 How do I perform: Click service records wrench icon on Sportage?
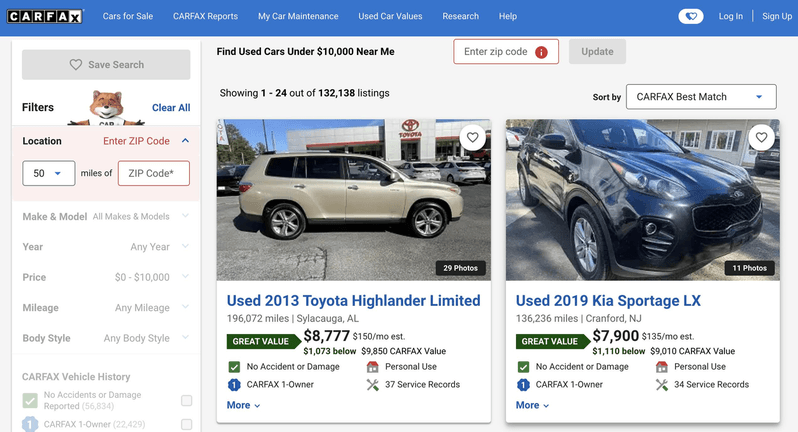click(663, 384)
